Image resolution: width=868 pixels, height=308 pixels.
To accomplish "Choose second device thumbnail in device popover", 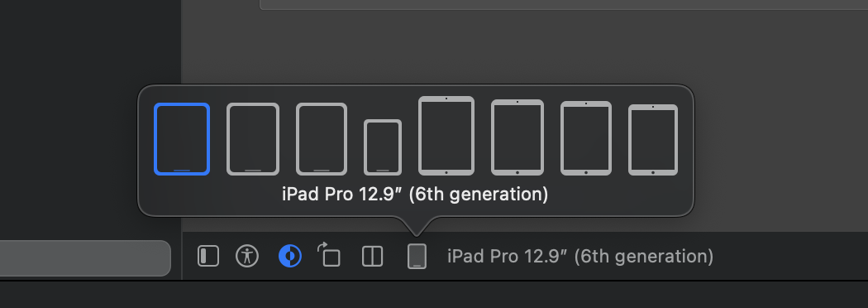I will coord(253,139).
